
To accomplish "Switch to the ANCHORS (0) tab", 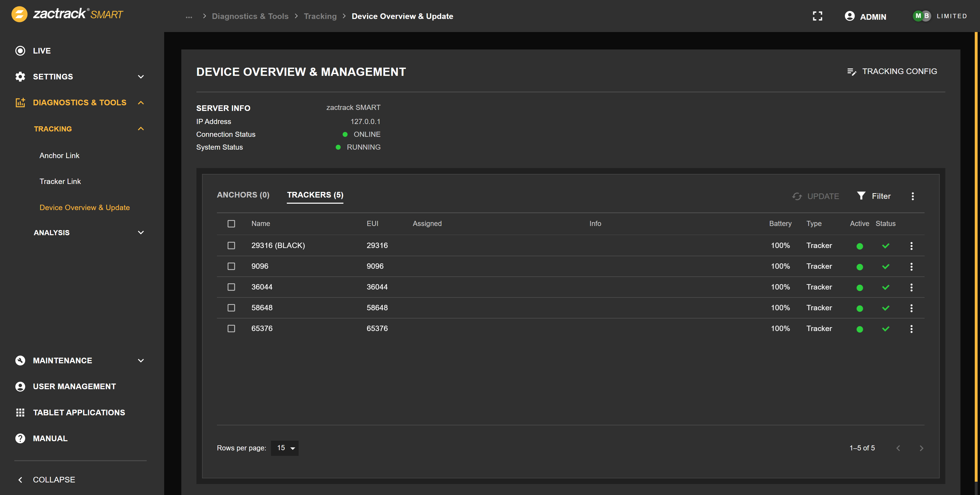I will click(x=243, y=195).
